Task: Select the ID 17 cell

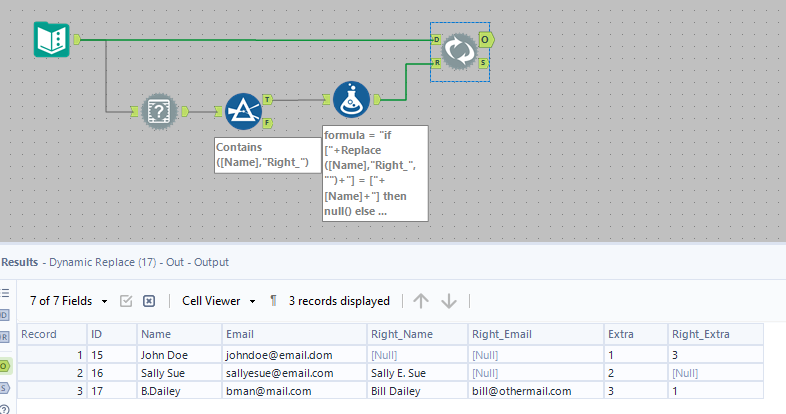Action: pyautogui.click(x=112, y=391)
